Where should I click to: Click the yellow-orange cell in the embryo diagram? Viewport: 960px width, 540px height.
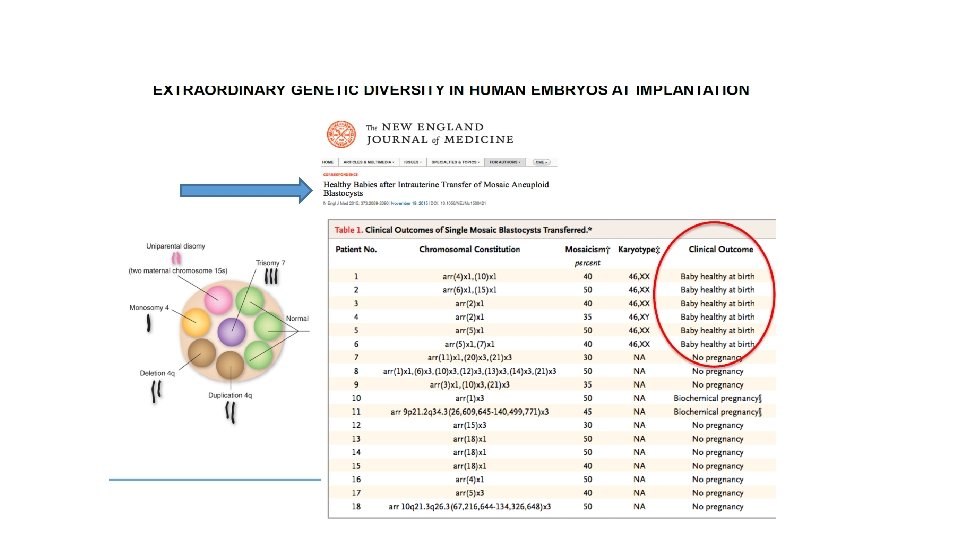pyautogui.click(x=196, y=322)
